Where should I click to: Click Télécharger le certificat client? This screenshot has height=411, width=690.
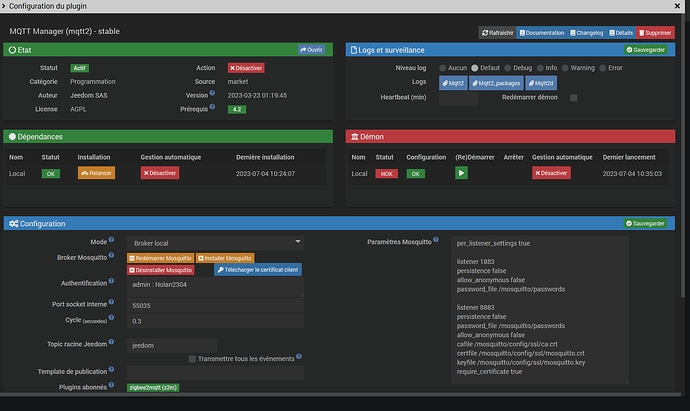pos(255,270)
